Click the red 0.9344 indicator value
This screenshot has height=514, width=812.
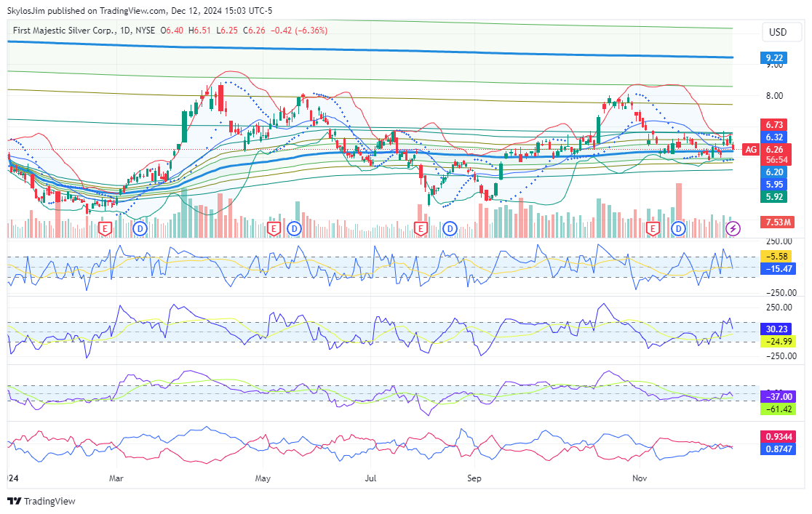pos(778,436)
